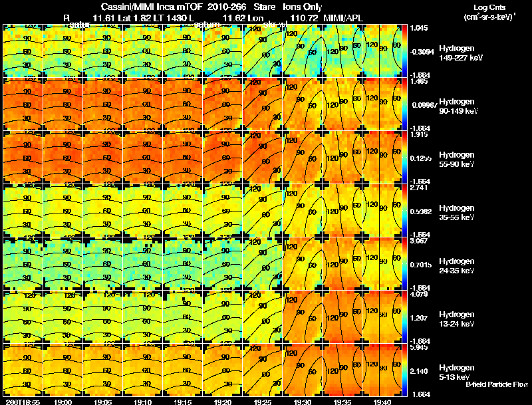Viewport: 532px width, 405px height.
Task: Click the 2.140 colorbar midpoint value
Action: click(x=419, y=372)
